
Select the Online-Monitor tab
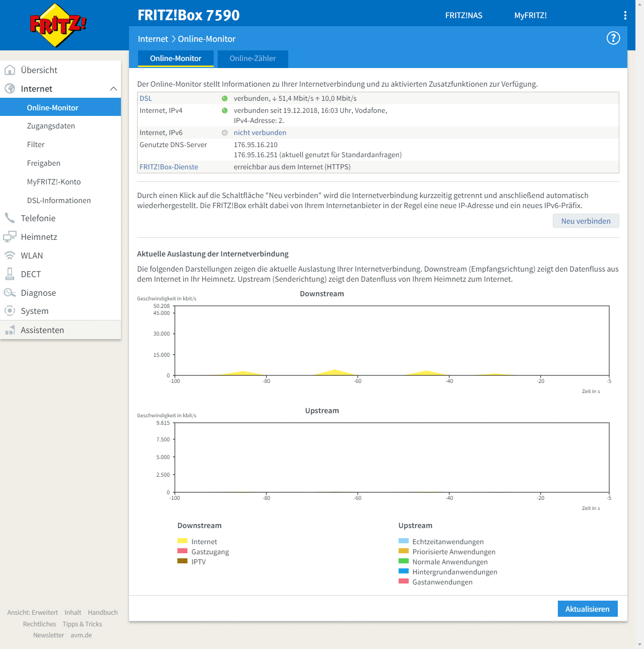click(x=175, y=58)
